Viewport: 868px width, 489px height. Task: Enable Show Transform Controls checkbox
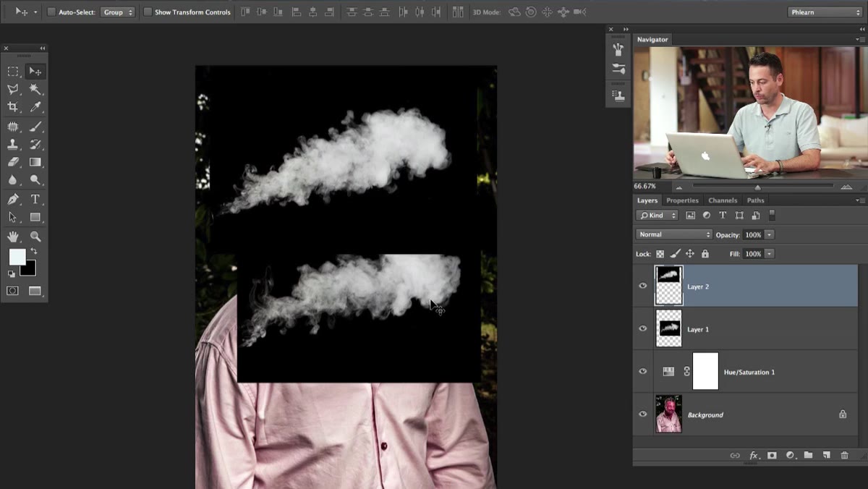click(148, 12)
